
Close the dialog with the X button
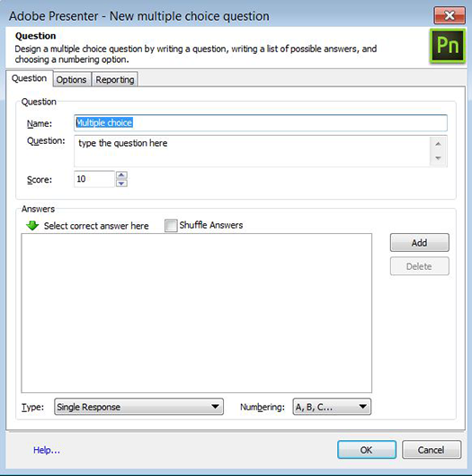[450, 15]
